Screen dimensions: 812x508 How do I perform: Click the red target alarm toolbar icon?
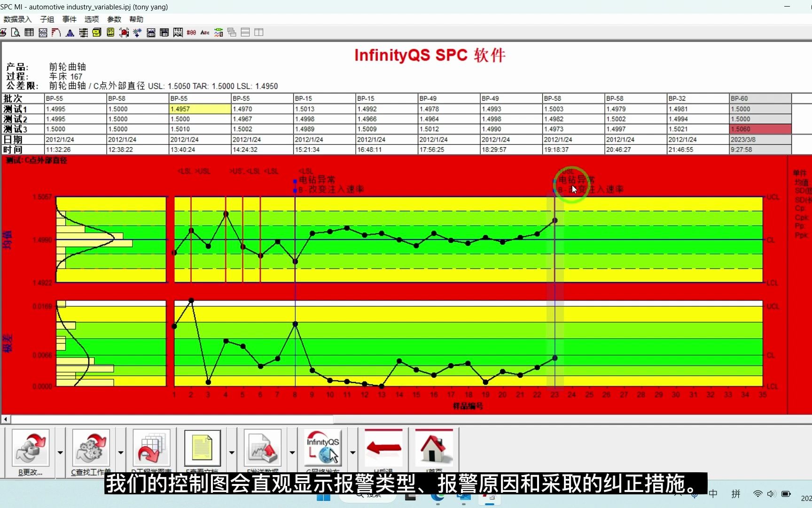tap(124, 32)
